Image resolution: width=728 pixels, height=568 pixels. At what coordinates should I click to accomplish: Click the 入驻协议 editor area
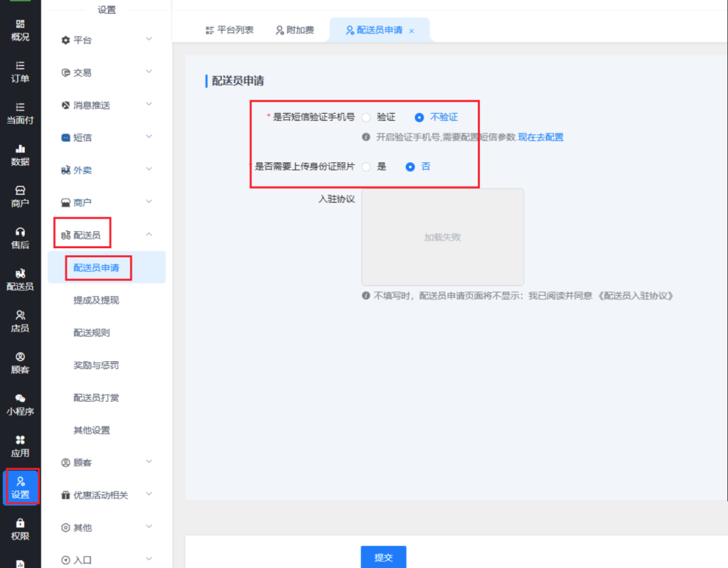tap(442, 237)
